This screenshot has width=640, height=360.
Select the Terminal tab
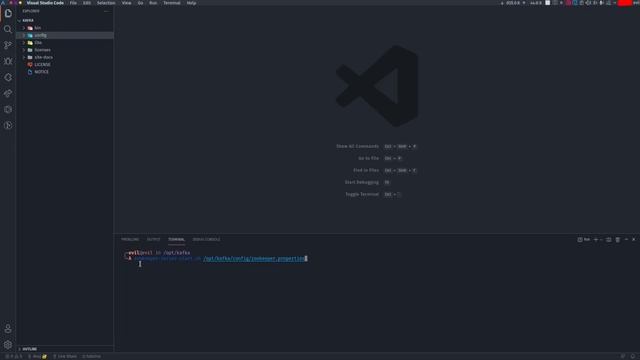[x=176, y=240]
